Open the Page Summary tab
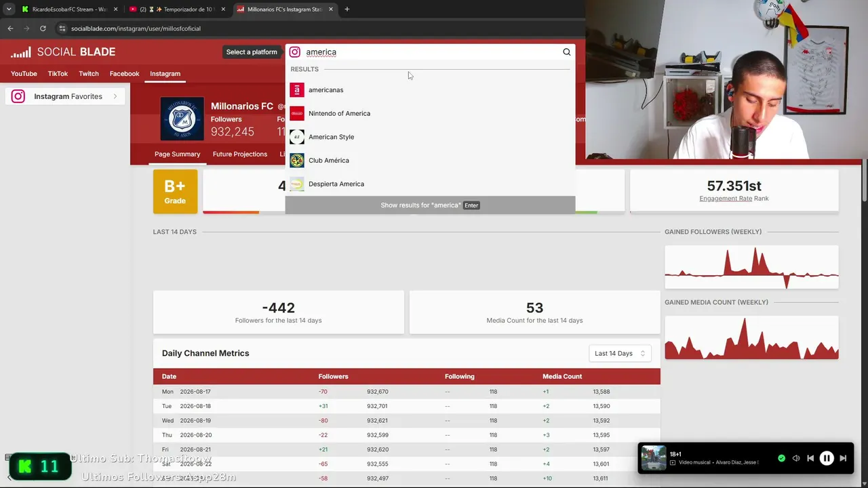The height and width of the screenshot is (488, 868). tap(178, 154)
